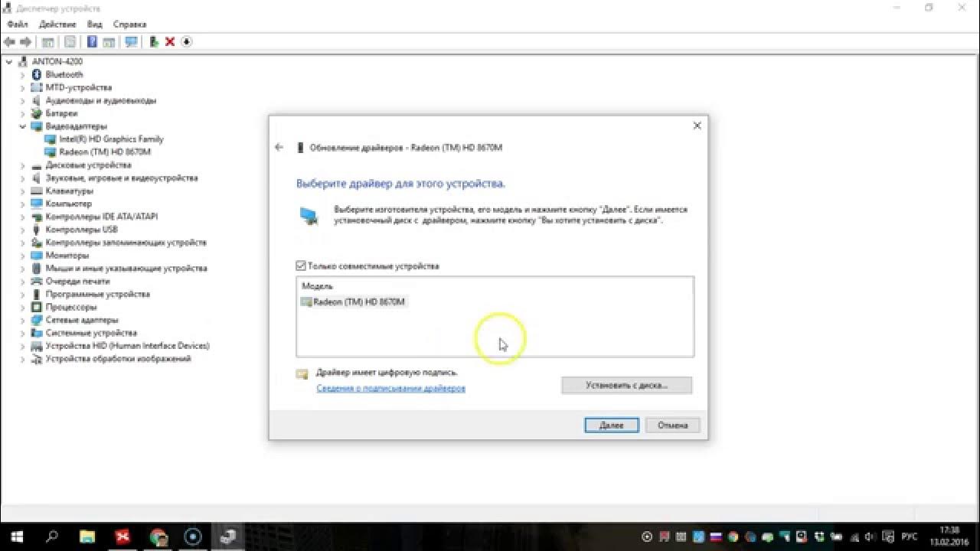This screenshot has height=551, width=980.
Task: Click the update driver toolbar icon
Action: point(154,42)
